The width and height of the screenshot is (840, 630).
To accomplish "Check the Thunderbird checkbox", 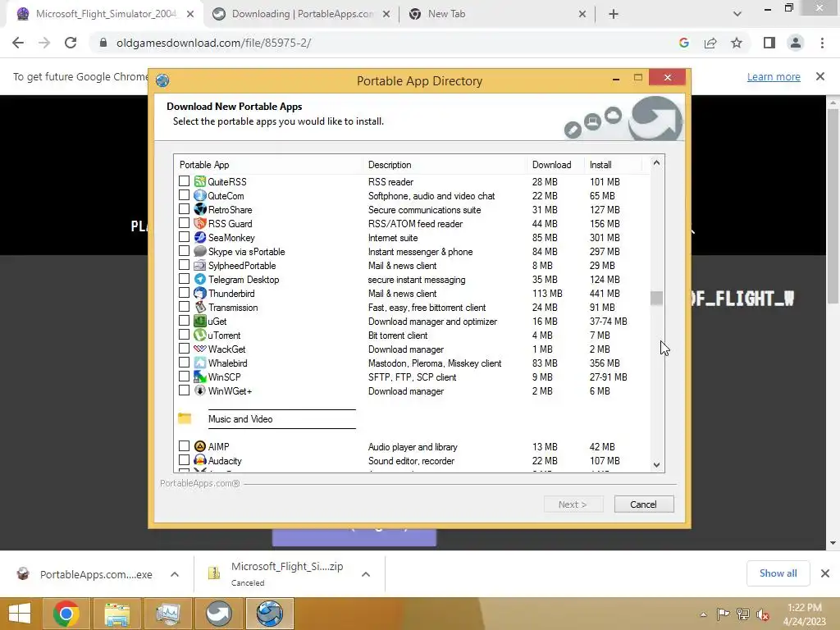I will point(184,293).
